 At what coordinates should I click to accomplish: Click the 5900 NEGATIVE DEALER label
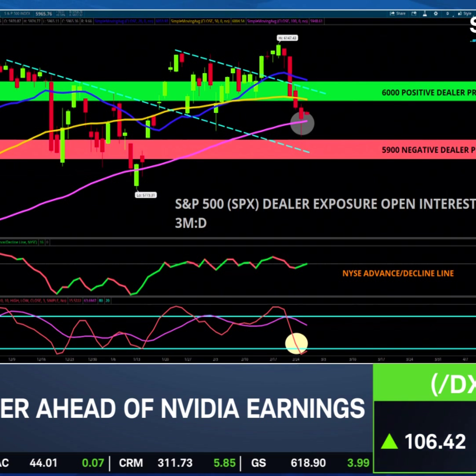[429, 150]
